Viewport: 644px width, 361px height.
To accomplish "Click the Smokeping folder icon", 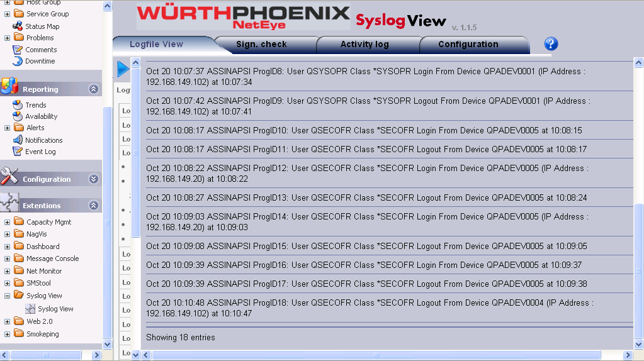I will point(19,333).
